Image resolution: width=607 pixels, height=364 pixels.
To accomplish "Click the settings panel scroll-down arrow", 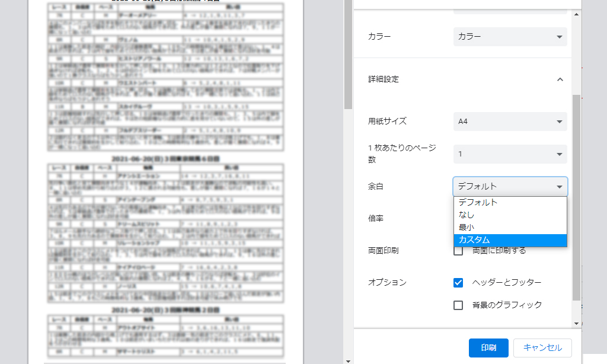I will (x=576, y=323).
